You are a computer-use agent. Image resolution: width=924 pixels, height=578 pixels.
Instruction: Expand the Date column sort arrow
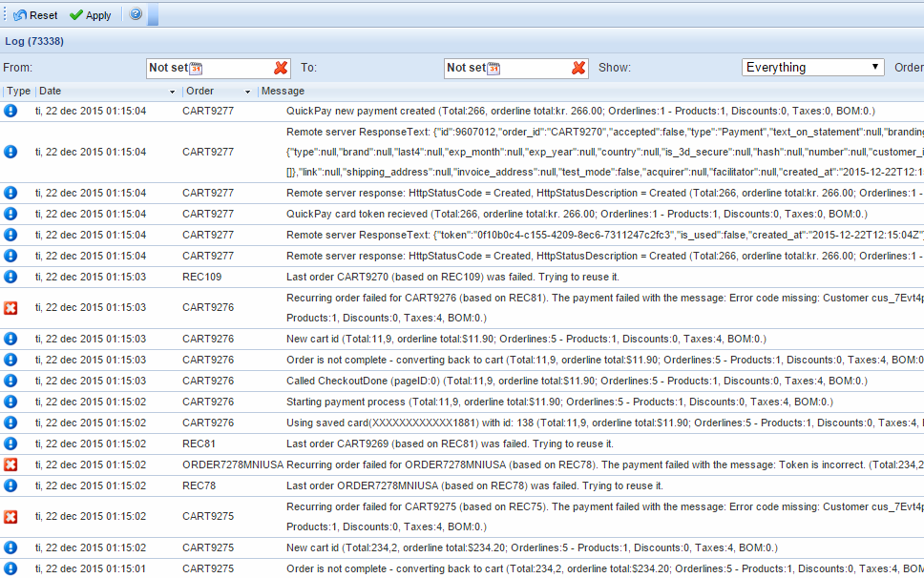[x=173, y=92]
